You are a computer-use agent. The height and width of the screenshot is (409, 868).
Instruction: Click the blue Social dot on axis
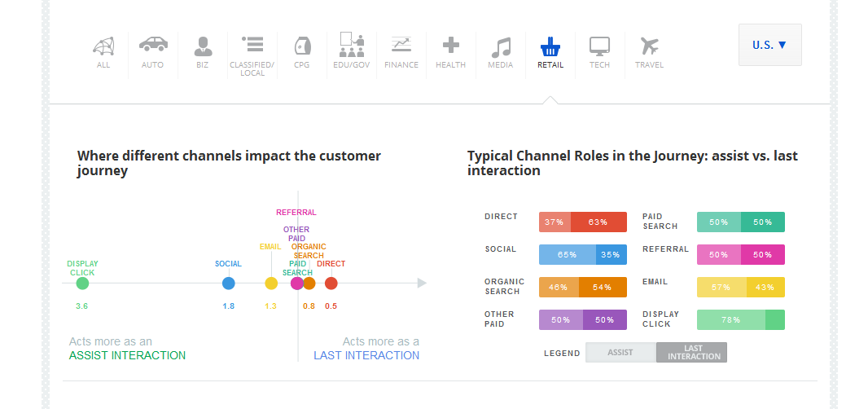(x=229, y=284)
